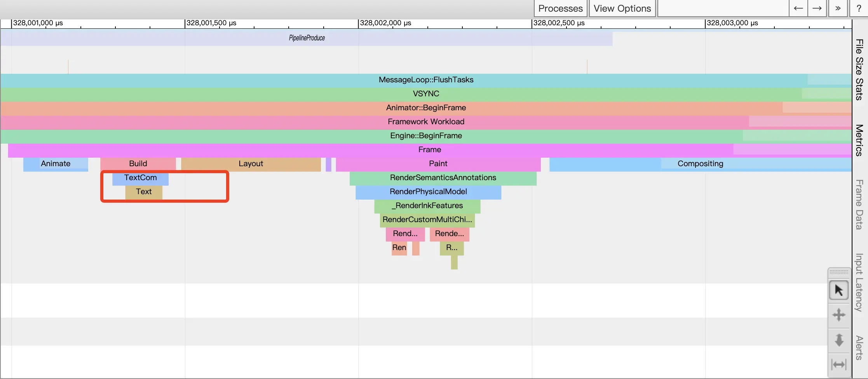868x379 pixels.
Task: Open the Metrics side tab
Action: (x=860, y=140)
